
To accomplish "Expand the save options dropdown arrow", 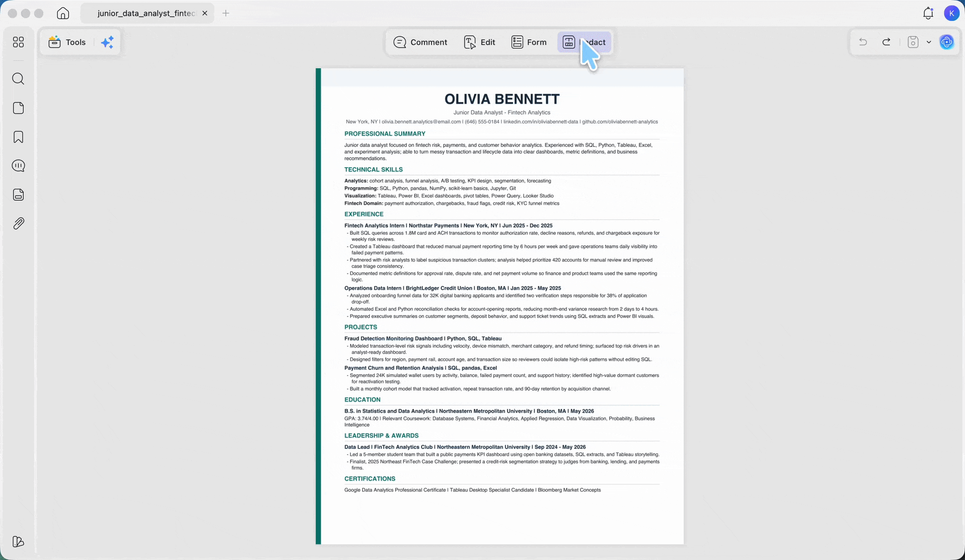I will (929, 42).
